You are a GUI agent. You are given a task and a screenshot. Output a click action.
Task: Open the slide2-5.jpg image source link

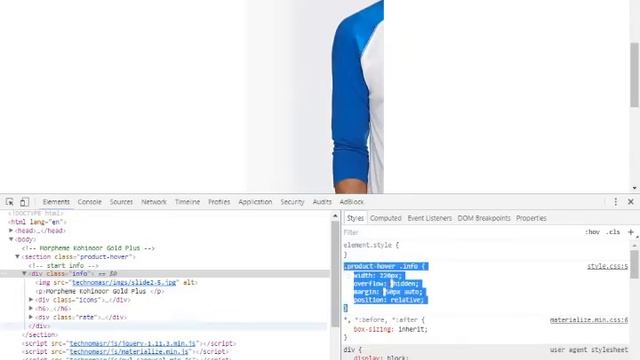coord(124,282)
